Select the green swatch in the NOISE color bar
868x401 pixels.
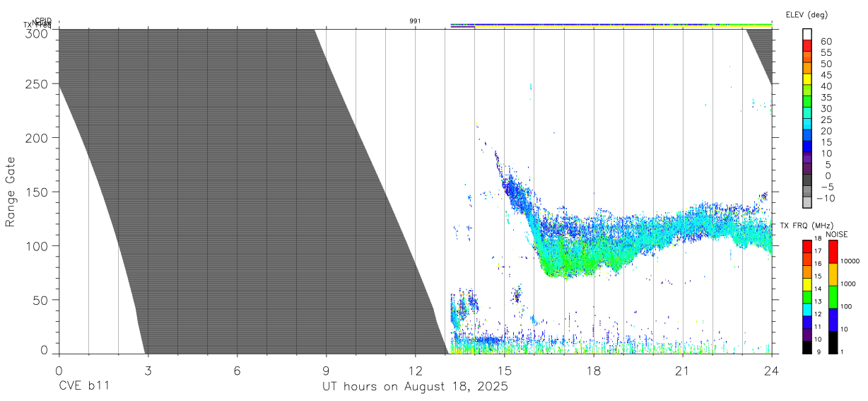coord(832,296)
